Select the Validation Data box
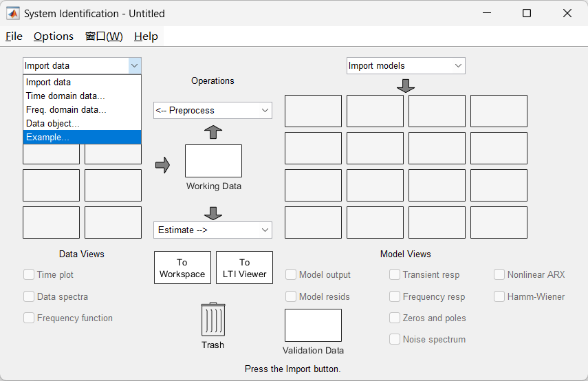 coord(313,325)
